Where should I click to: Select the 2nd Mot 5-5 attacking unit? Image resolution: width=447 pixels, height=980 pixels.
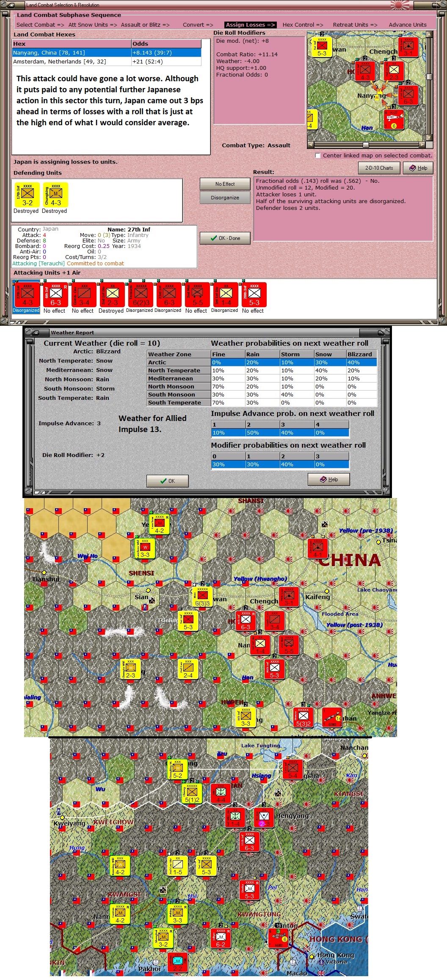[197, 295]
